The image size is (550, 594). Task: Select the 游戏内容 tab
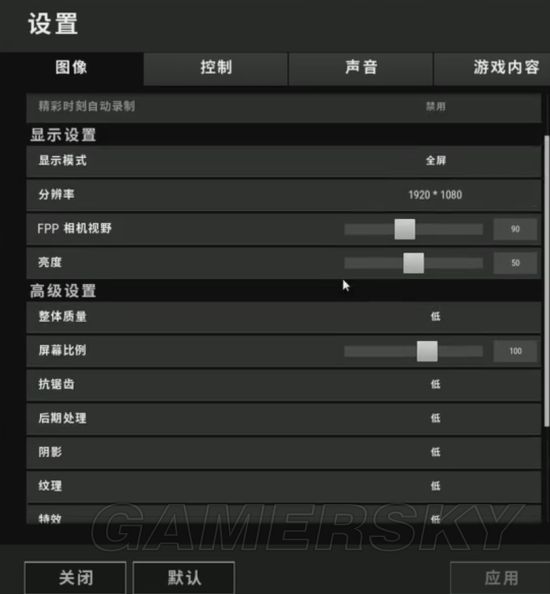[492, 69]
